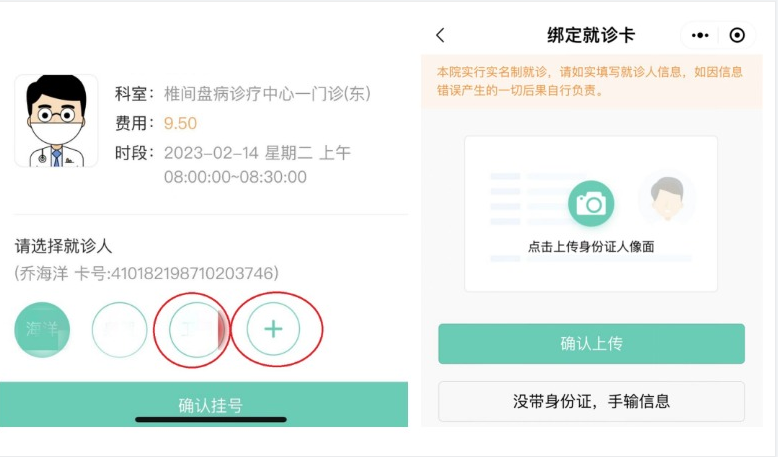Screen dimensions: 778x457
Task: Open the three-dots mini program menu
Action: (x=700, y=36)
